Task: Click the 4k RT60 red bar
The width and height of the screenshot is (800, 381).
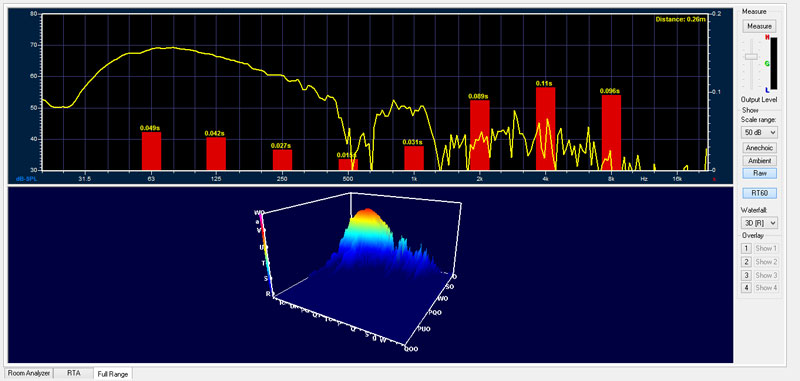Action: [545, 129]
